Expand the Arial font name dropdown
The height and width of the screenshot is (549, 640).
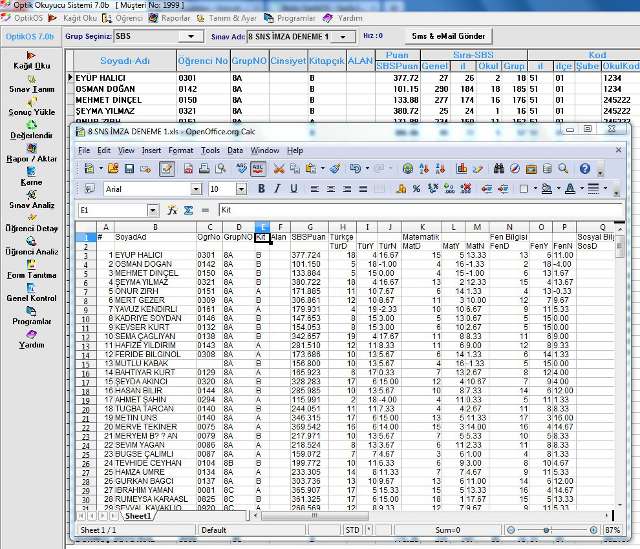pos(196,189)
